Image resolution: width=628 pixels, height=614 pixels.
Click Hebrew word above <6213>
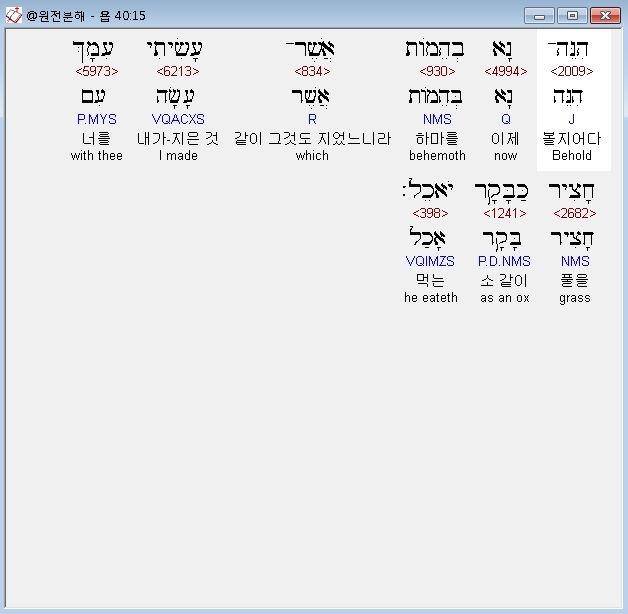tap(175, 49)
